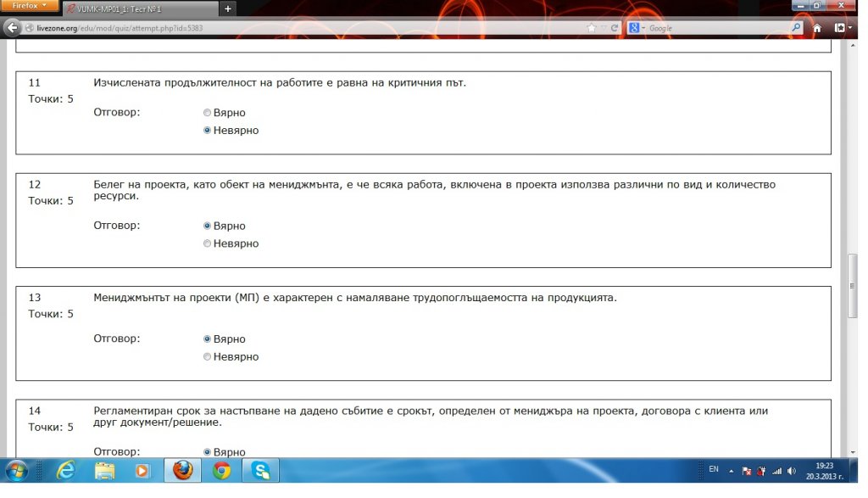Open the bookmarks button dropdown arrow
868x498 pixels.
849,28
